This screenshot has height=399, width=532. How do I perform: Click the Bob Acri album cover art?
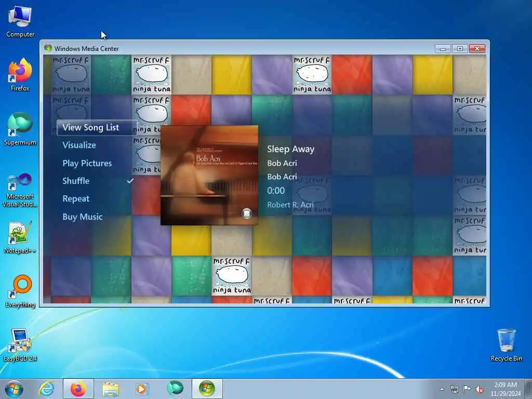click(209, 175)
